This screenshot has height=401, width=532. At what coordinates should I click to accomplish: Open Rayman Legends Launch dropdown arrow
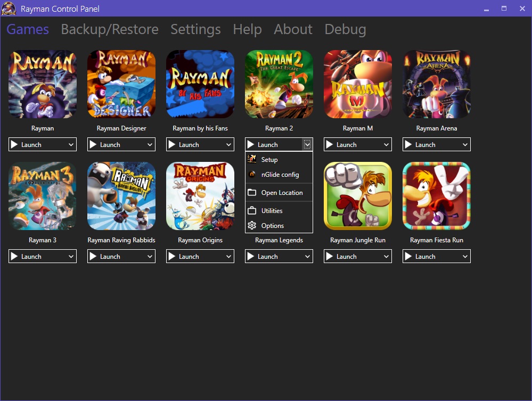pos(307,257)
